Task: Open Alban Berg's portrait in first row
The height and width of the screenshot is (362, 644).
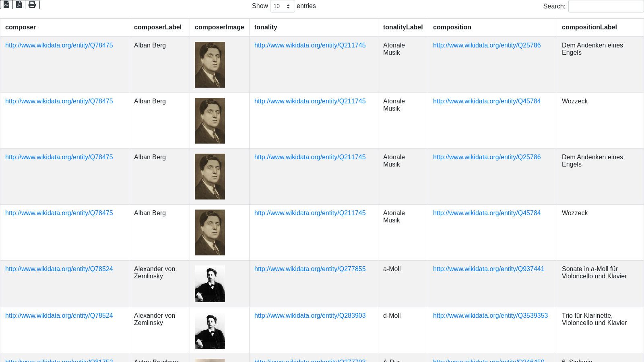Action: click(210, 65)
